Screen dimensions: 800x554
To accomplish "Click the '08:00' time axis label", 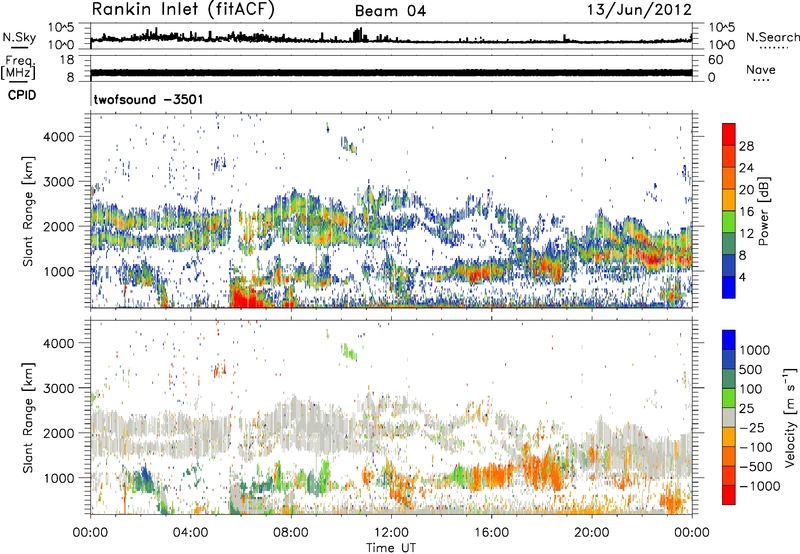I will [x=290, y=532].
